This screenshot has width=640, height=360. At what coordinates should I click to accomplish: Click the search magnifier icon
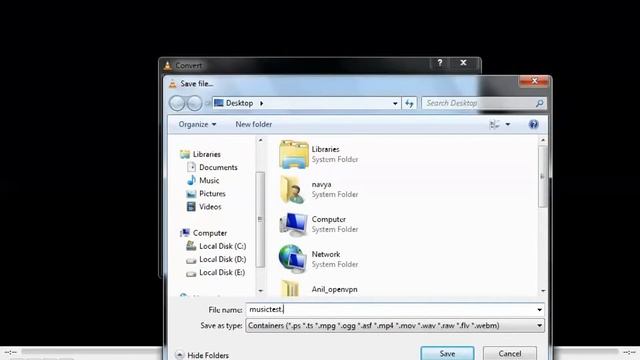(x=539, y=103)
